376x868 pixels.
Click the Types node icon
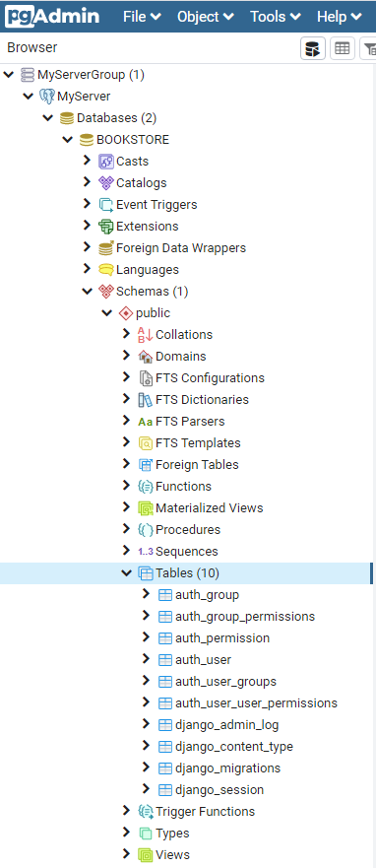point(146,834)
